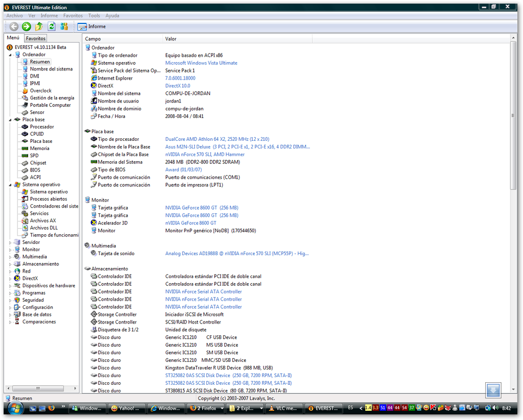Click the Dispositivos de hardware icon
This screenshot has height=420, width=523.
click(x=17, y=286)
